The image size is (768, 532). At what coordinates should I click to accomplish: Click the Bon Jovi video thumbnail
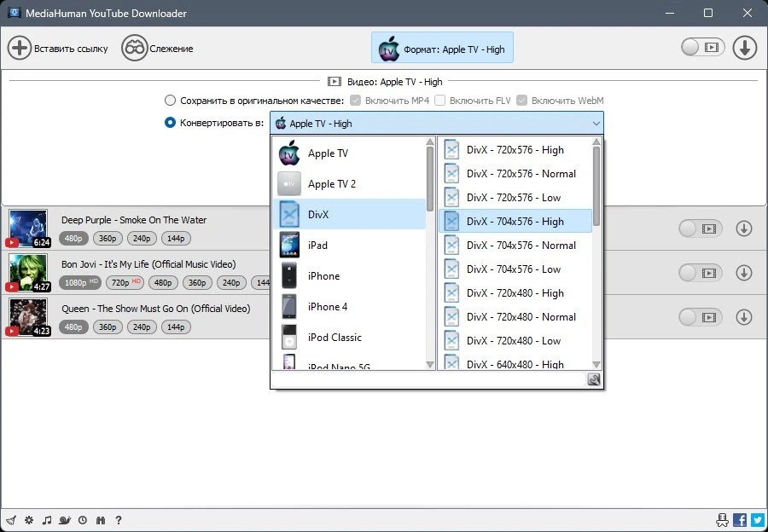coord(28,272)
